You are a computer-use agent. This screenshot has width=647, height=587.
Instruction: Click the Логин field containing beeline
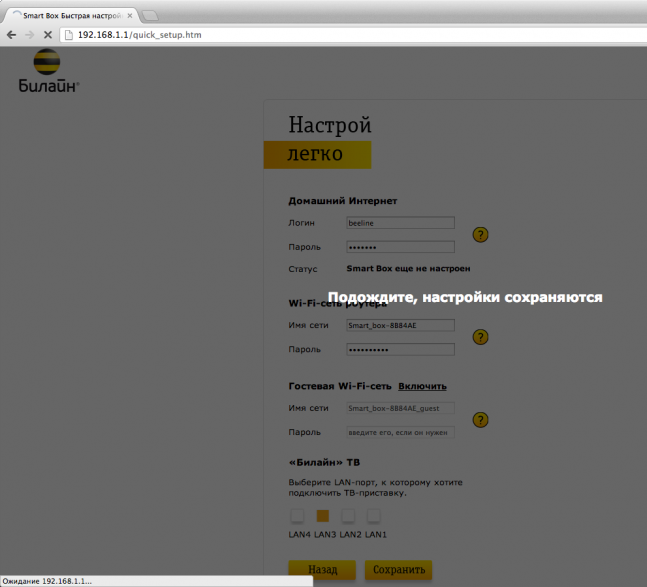(x=400, y=223)
